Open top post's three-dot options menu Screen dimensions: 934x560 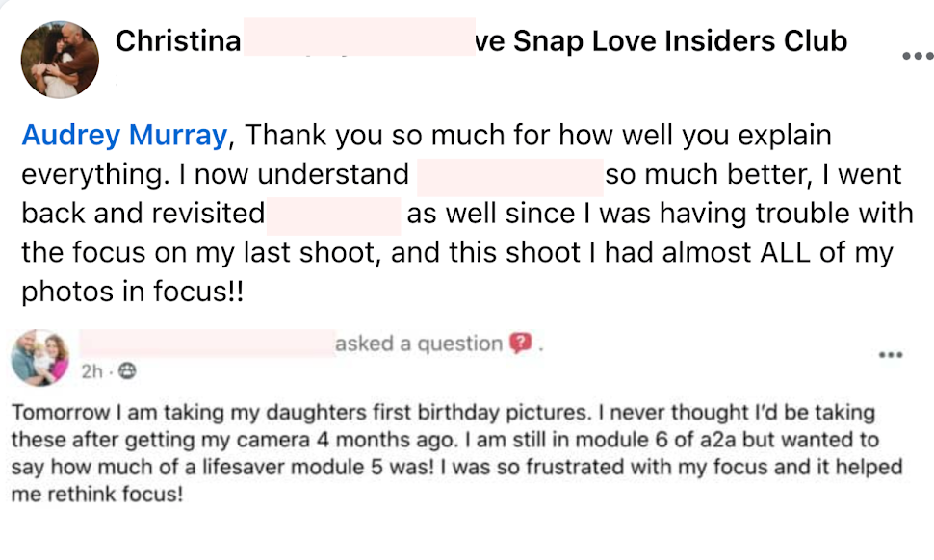pos(917,56)
